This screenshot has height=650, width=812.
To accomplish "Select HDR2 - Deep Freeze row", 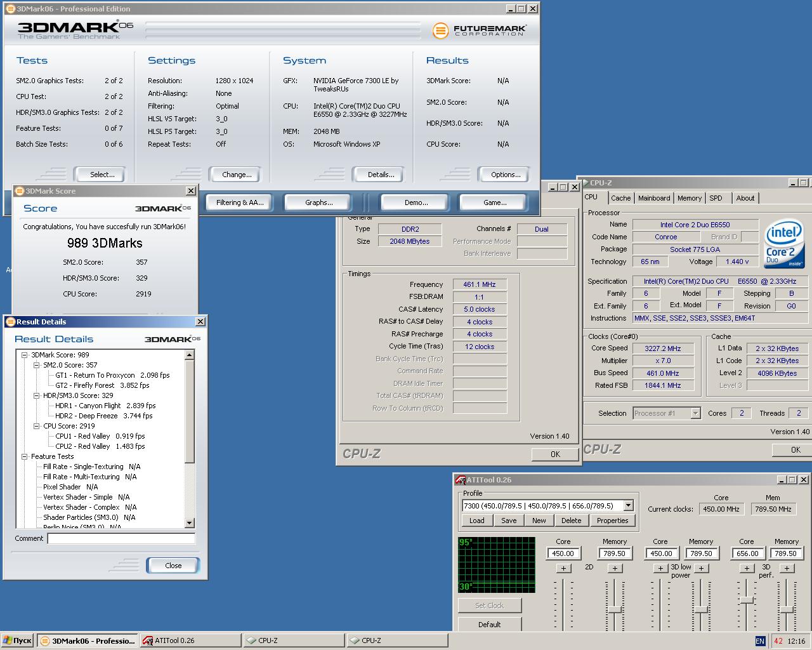I will tap(103, 416).
